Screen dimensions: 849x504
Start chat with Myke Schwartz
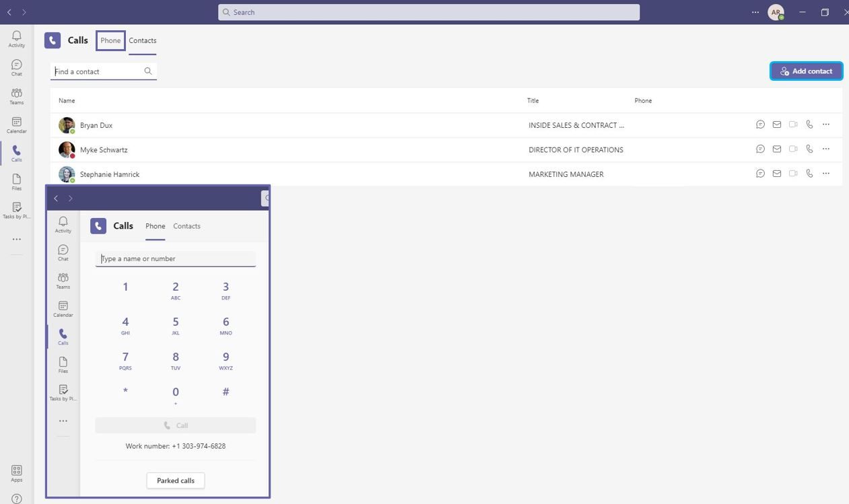(760, 149)
